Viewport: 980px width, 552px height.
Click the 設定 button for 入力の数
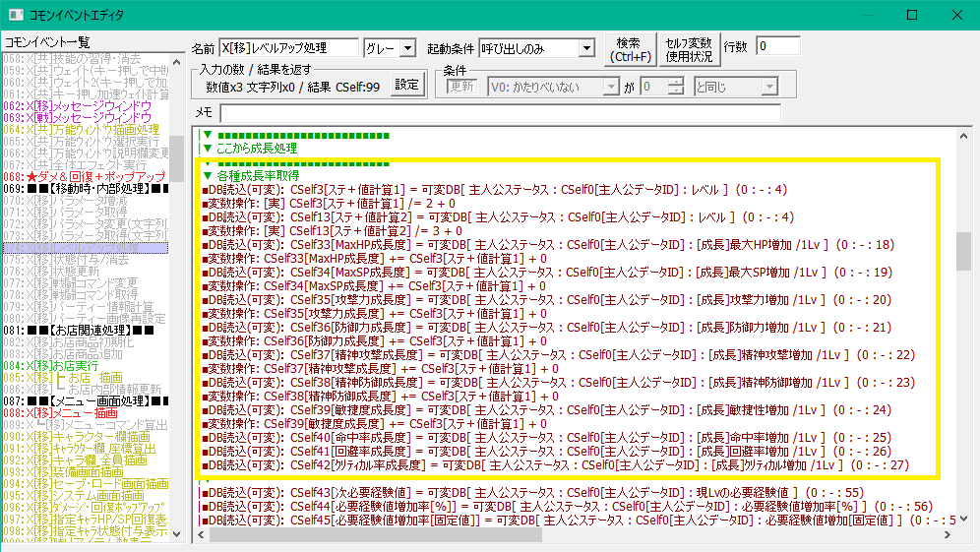pos(407,85)
